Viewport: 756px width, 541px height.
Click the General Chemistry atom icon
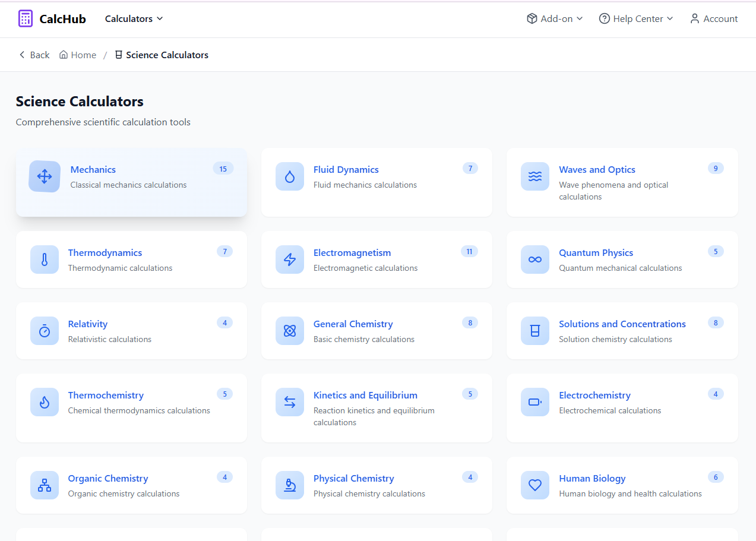[x=290, y=331]
